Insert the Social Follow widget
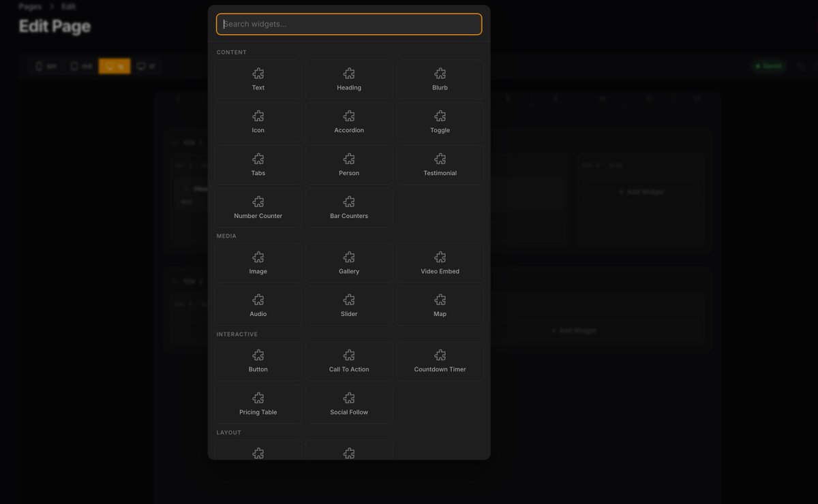 coord(349,404)
